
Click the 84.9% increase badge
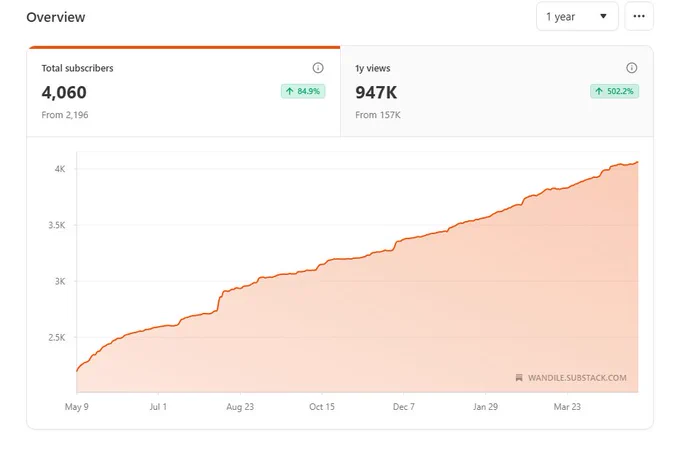(x=303, y=91)
